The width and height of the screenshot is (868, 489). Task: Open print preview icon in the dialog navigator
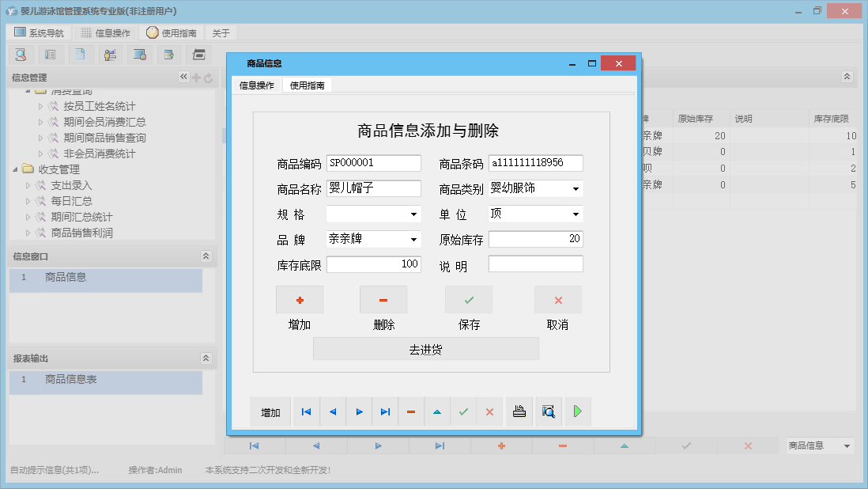click(x=549, y=411)
